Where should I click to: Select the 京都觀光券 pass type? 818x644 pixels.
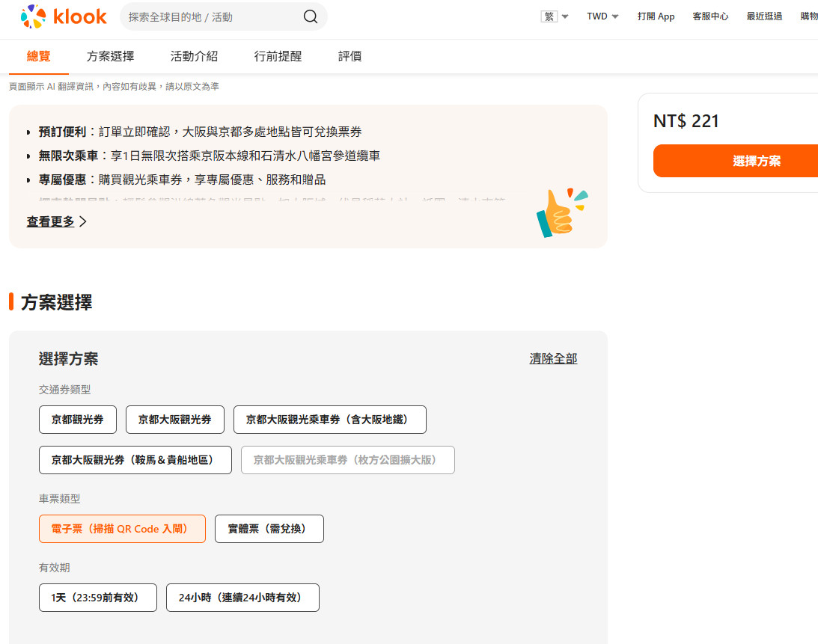pos(78,420)
